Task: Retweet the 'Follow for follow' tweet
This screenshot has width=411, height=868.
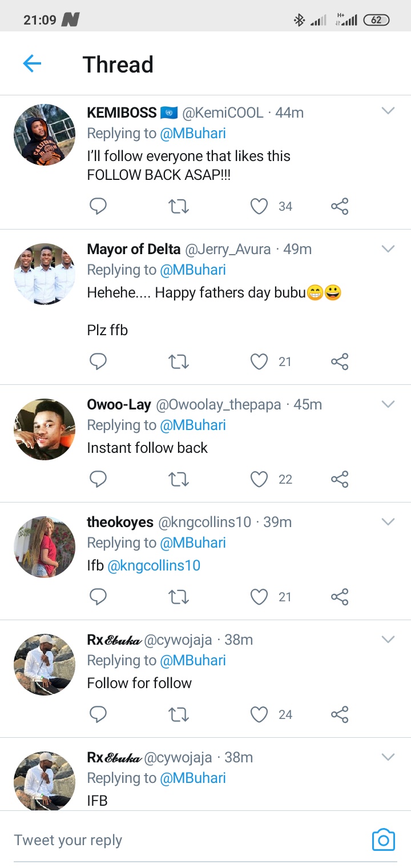Action: 179,714
